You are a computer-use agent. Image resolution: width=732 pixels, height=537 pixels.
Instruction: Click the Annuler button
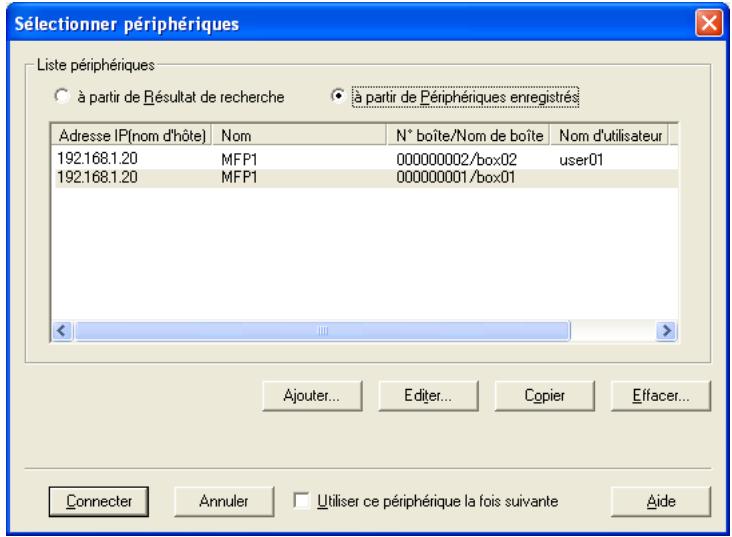coord(224,501)
